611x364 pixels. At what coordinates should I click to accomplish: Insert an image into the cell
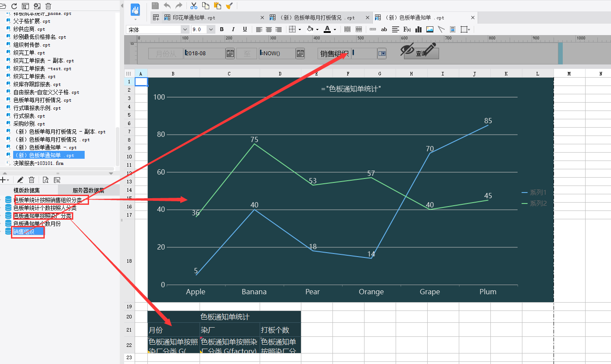click(x=430, y=29)
